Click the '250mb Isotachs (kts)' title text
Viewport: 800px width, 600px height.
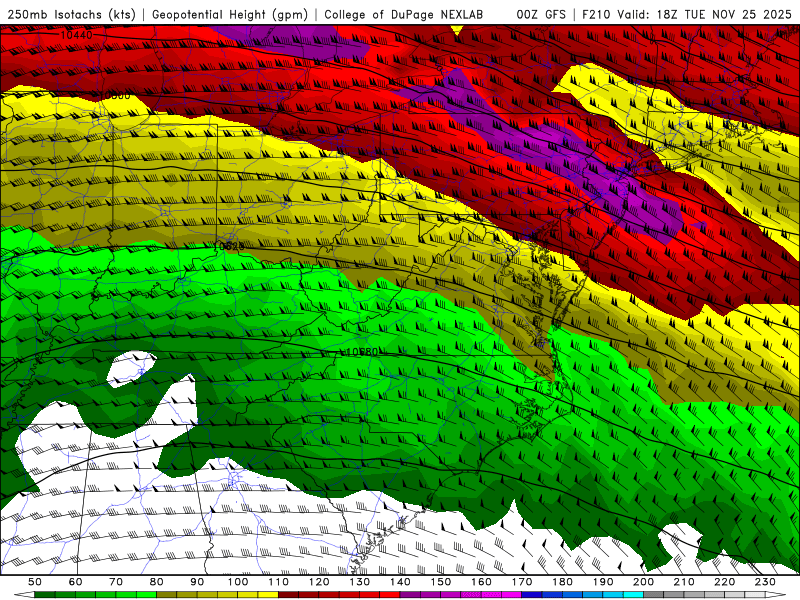click(71, 14)
